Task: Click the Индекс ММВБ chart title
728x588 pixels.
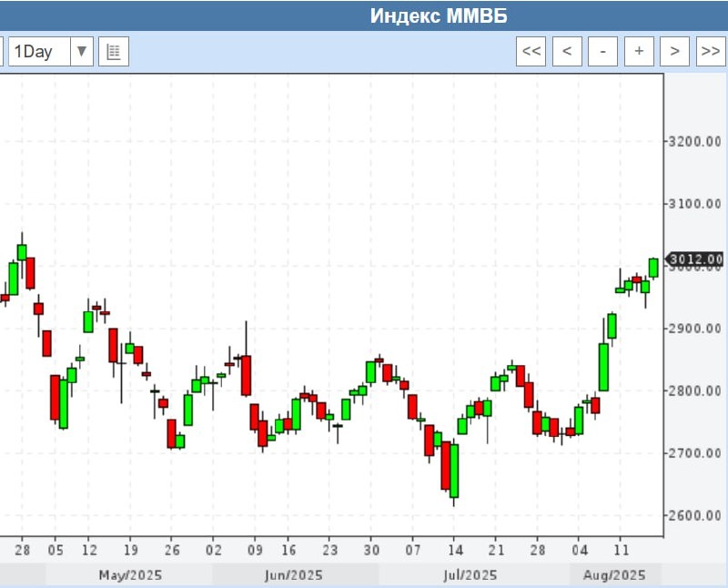Action: coord(439,15)
